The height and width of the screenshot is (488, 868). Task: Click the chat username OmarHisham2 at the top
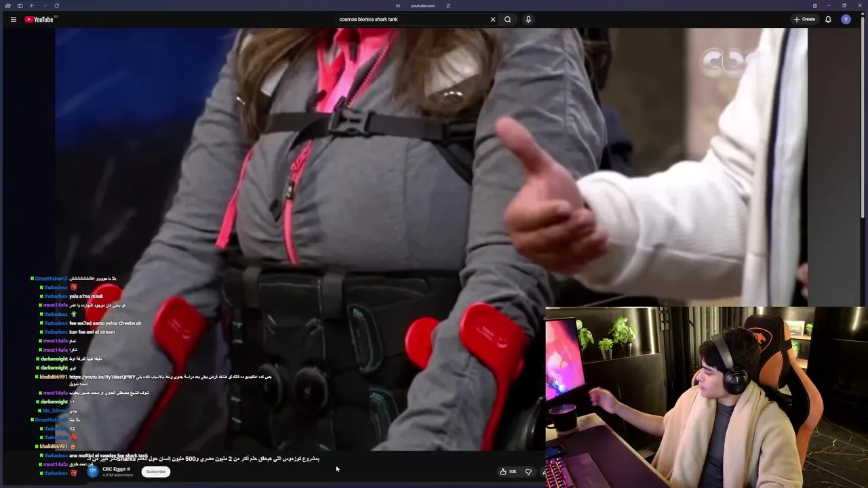click(52, 279)
